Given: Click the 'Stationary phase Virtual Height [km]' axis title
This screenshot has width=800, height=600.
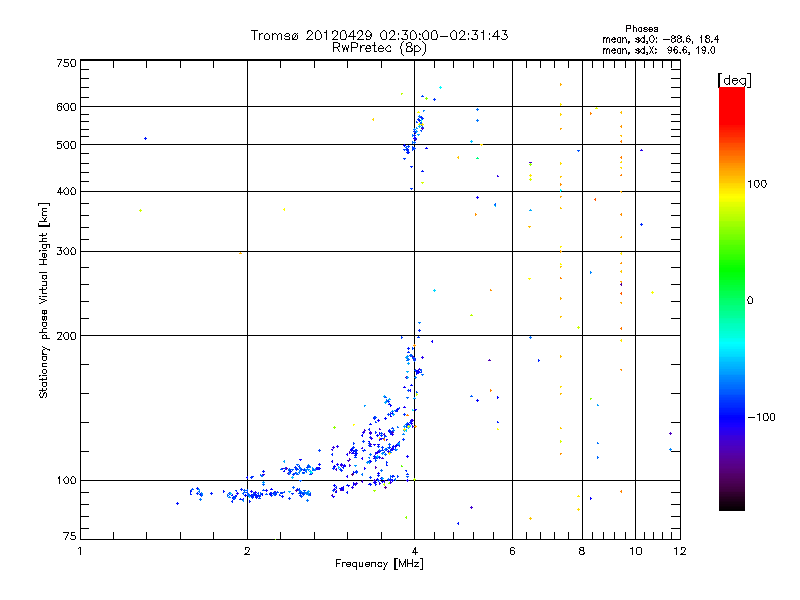Looking at the screenshot, I should pyautogui.click(x=44, y=301).
